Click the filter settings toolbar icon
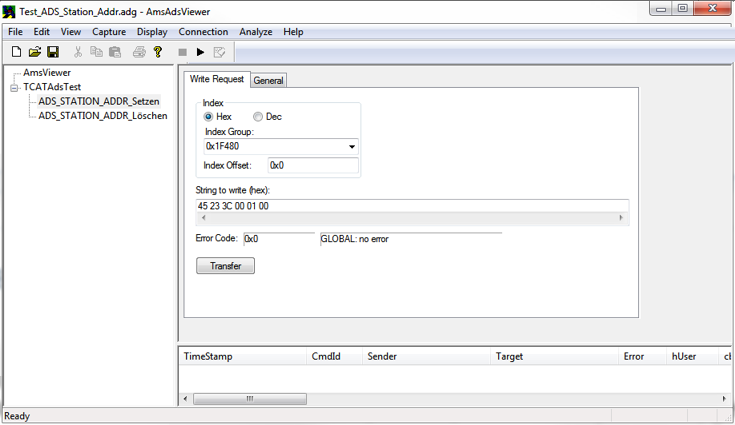The image size is (735, 425). pos(219,52)
